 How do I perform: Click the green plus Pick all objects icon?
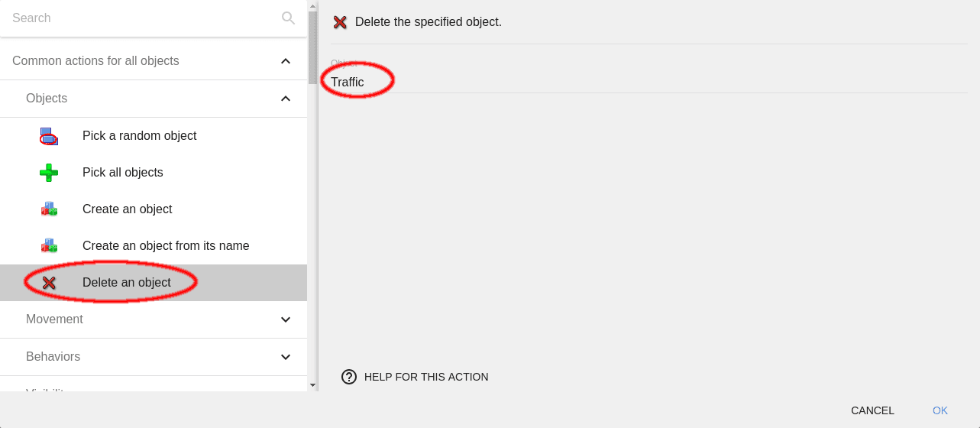click(x=49, y=173)
